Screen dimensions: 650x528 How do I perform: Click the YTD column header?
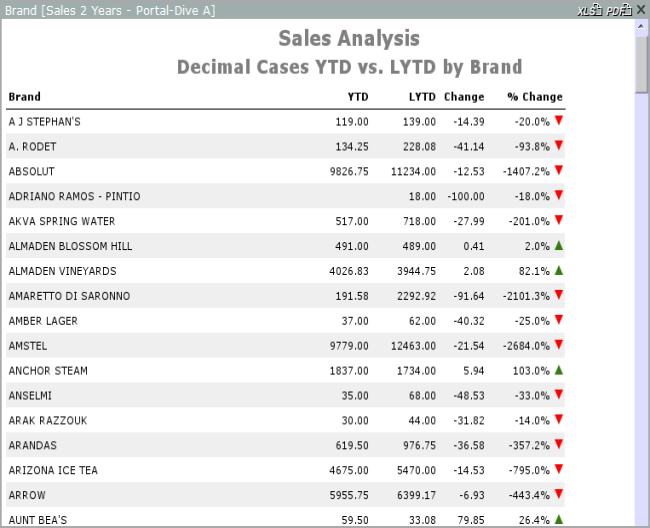tap(357, 97)
